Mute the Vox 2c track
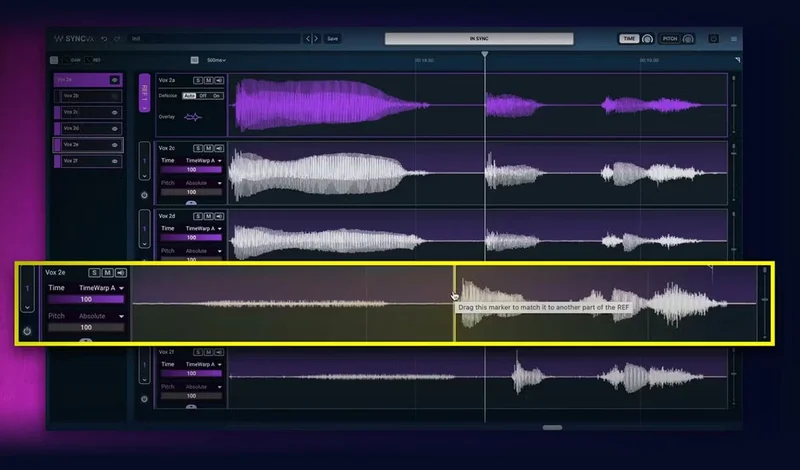Viewport: 800px width, 470px height. pyautogui.click(x=209, y=149)
